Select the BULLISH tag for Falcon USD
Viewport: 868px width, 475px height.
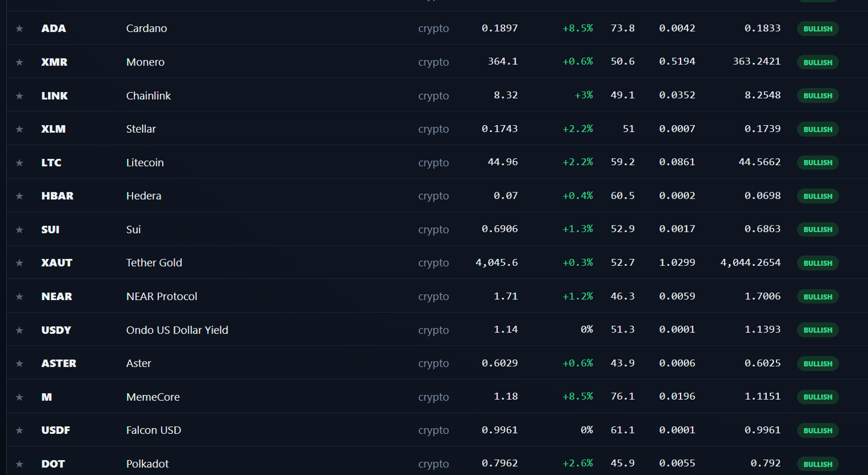(x=818, y=430)
